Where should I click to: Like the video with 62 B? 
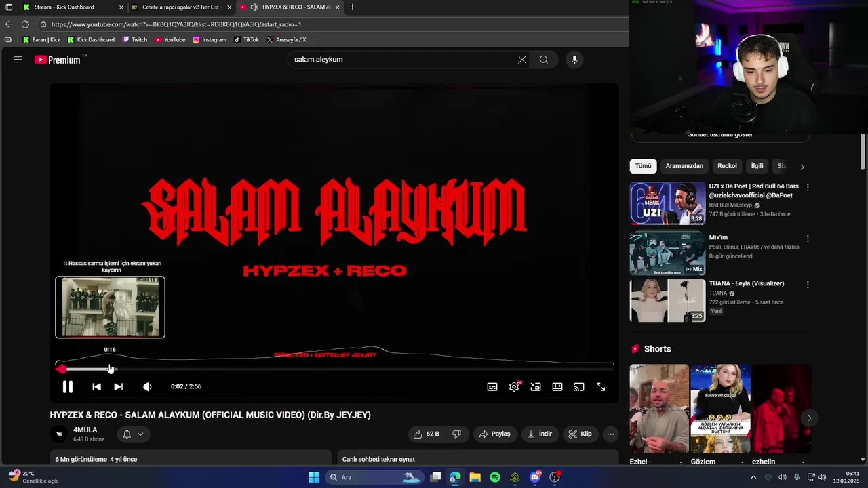[427, 434]
